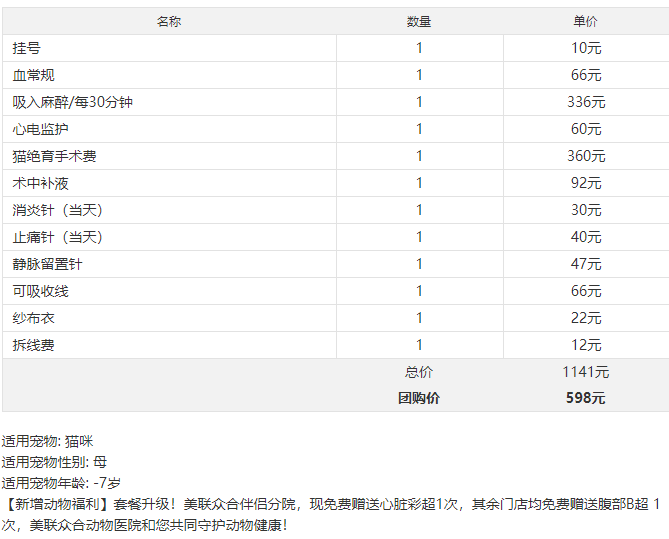
Task: Click the 适用宠物性别: 母 line
Action: pos(54,462)
